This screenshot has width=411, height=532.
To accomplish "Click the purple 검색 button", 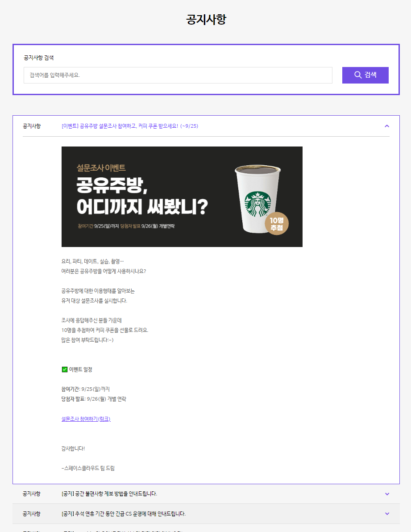I will pyautogui.click(x=365, y=75).
